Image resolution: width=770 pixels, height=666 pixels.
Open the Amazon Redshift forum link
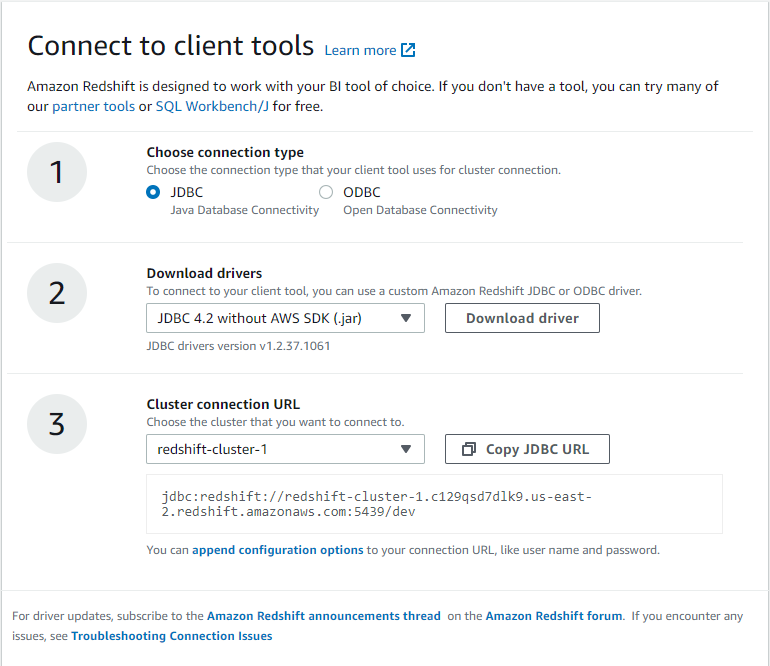(x=554, y=616)
